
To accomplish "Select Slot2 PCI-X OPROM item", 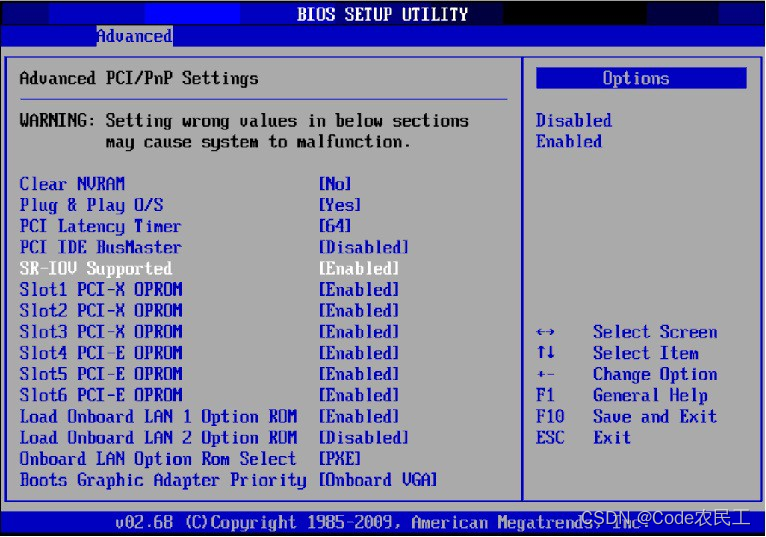I will pos(101,311).
